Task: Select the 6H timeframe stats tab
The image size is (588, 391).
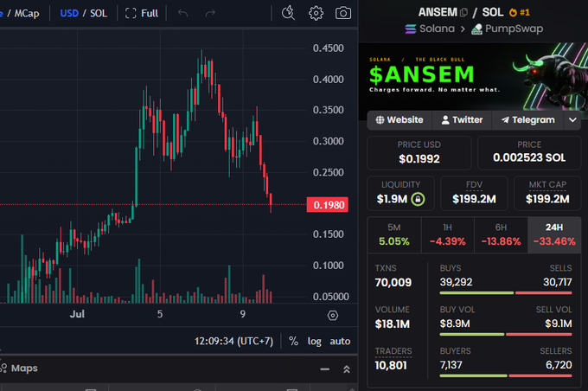Action: (x=501, y=234)
